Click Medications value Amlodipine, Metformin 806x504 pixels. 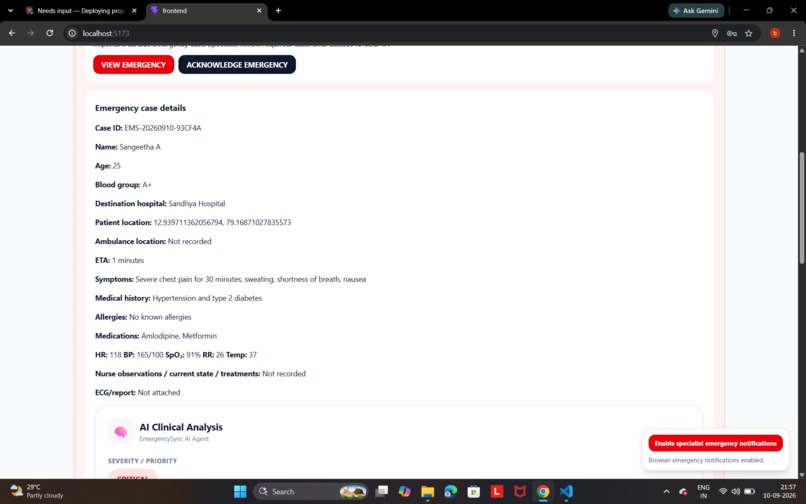(179, 336)
